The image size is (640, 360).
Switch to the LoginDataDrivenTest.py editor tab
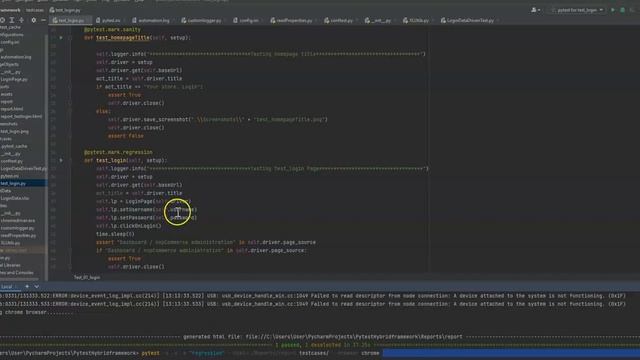click(469, 20)
